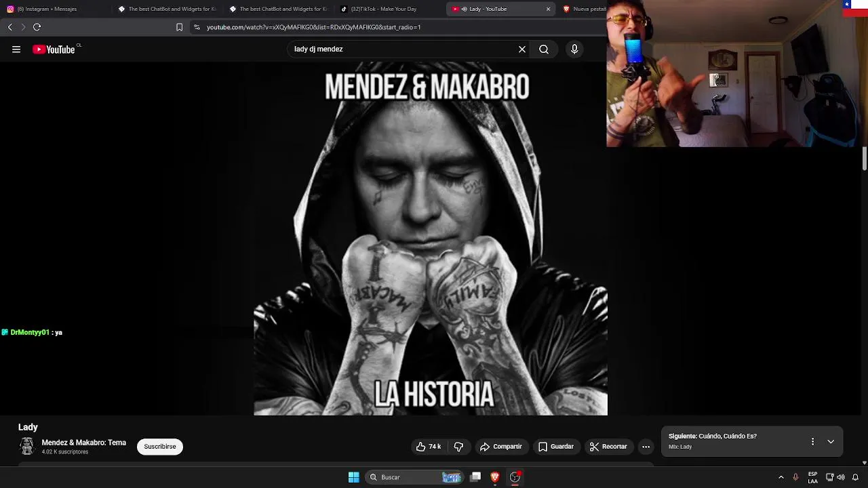Open the Windows Start menu

353,477
